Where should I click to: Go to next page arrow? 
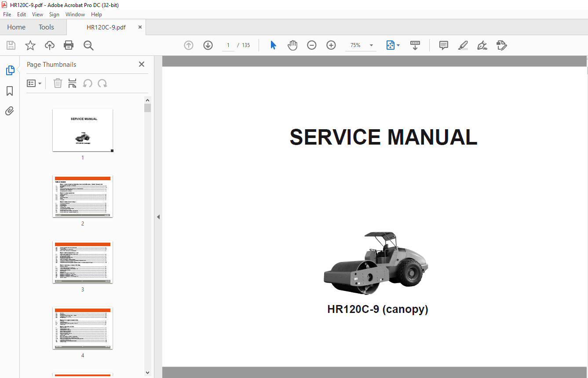208,45
